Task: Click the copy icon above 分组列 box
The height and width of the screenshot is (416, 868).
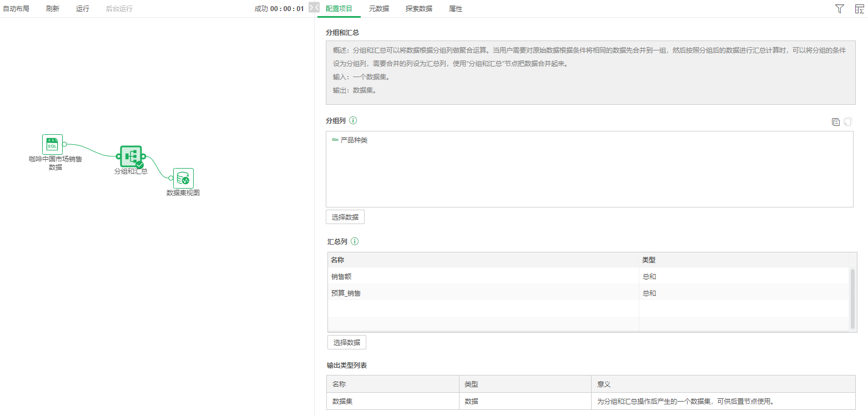Action: click(x=835, y=122)
